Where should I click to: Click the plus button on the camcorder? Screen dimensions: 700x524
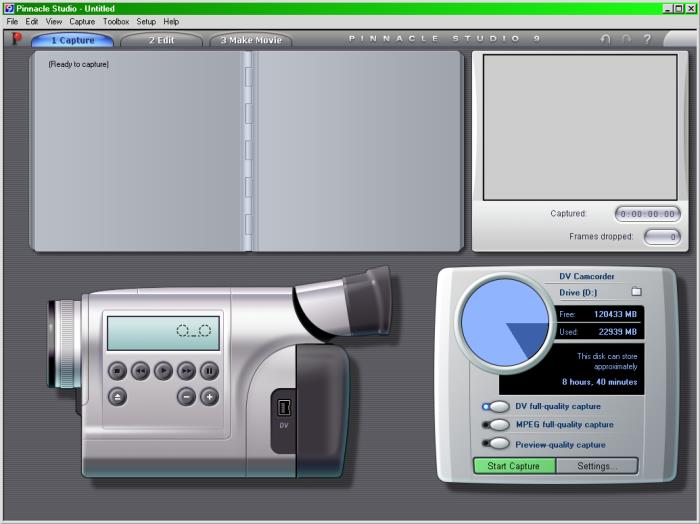tap(209, 396)
